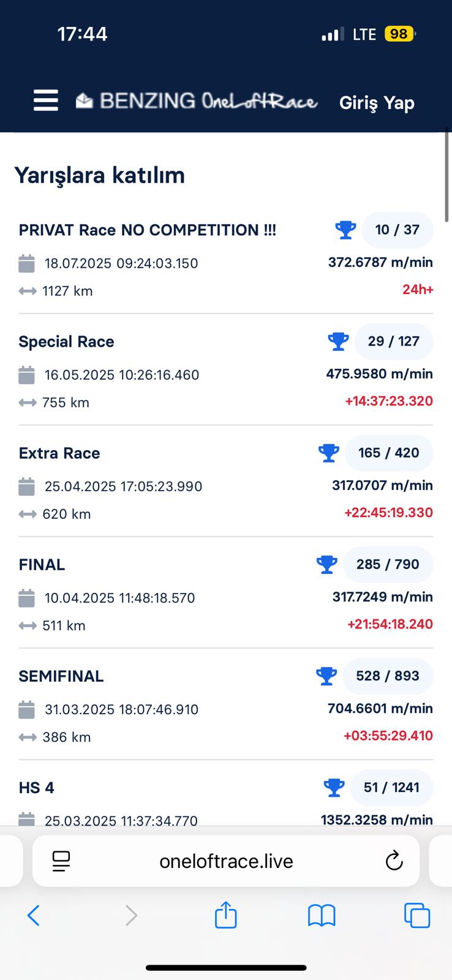Click the FINAL race trophy icon
The width and height of the screenshot is (452, 980).
coord(326,565)
